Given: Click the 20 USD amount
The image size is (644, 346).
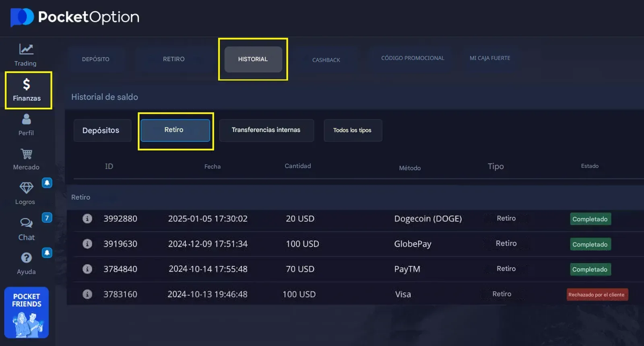Looking at the screenshot, I should click(x=300, y=218).
